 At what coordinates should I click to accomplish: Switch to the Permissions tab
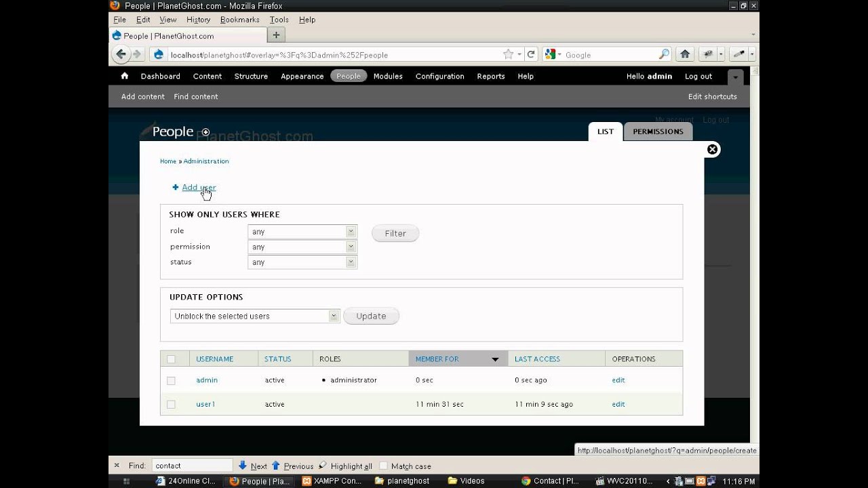point(658,131)
